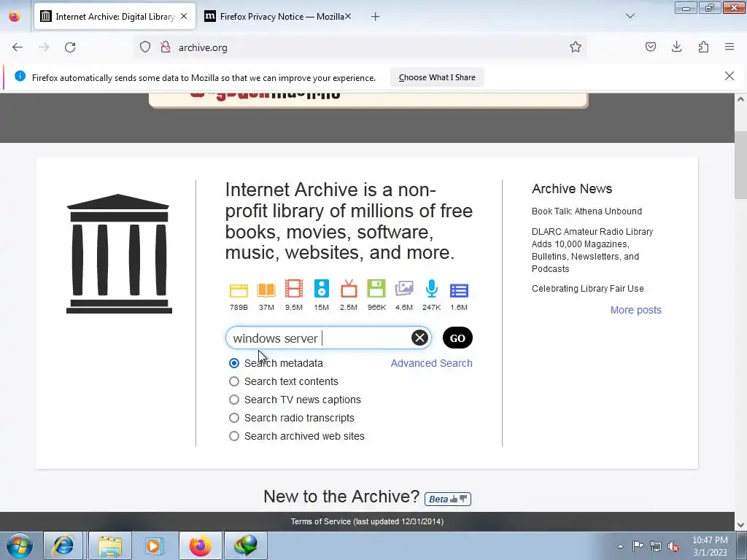Open a new tab with the plus icon
The width and height of the screenshot is (747, 560).
click(376, 17)
